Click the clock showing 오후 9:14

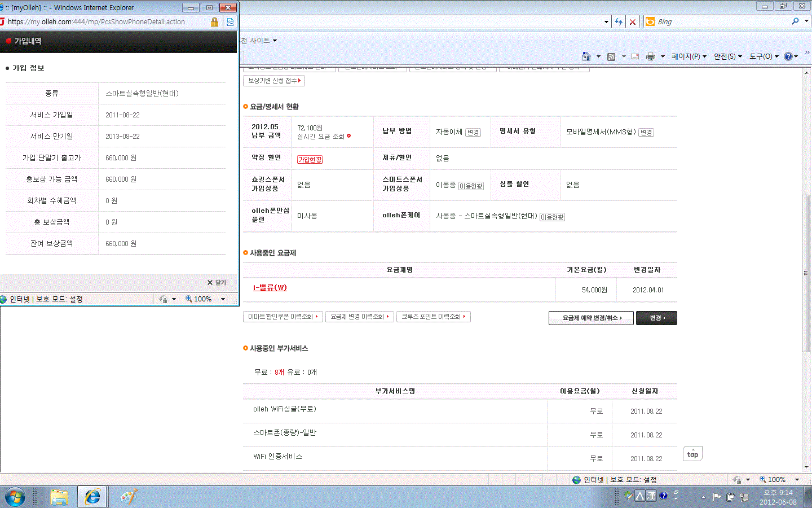[x=778, y=493]
